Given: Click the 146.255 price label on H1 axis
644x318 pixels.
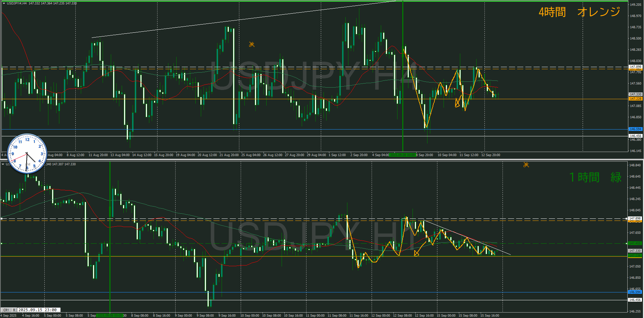Looking at the screenshot, I should point(635,311).
